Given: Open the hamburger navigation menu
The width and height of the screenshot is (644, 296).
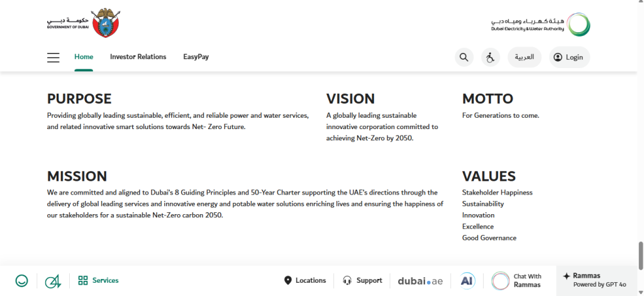Looking at the screenshot, I should 53,57.
